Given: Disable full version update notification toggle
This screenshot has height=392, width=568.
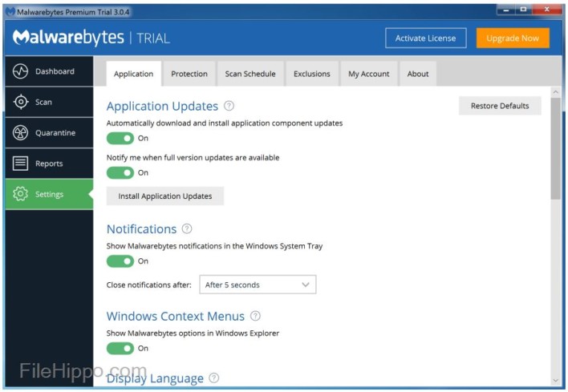Looking at the screenshot, I should (x=120, y=172).
